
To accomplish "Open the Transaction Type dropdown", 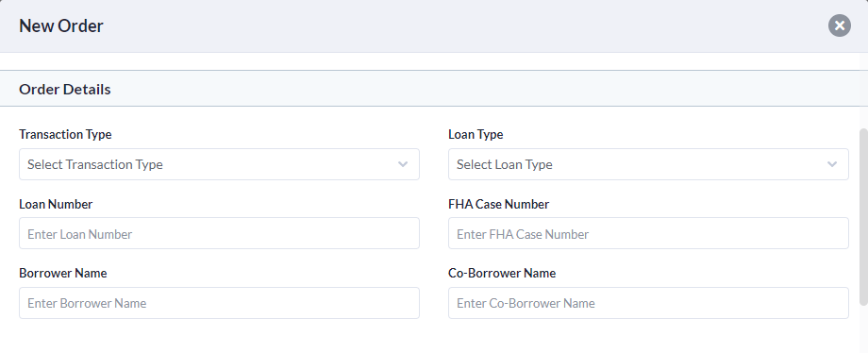I will 219,164.
